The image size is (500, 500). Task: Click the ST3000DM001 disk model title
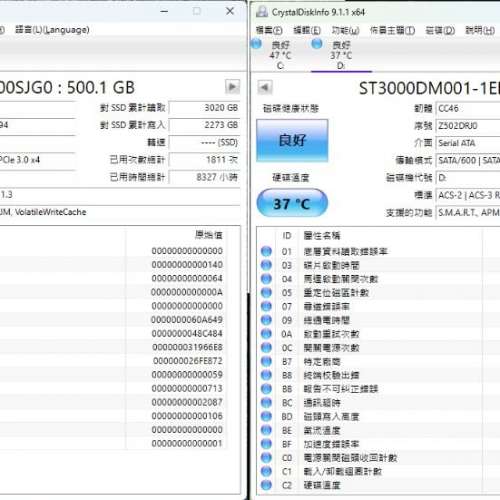click(429, 89)
